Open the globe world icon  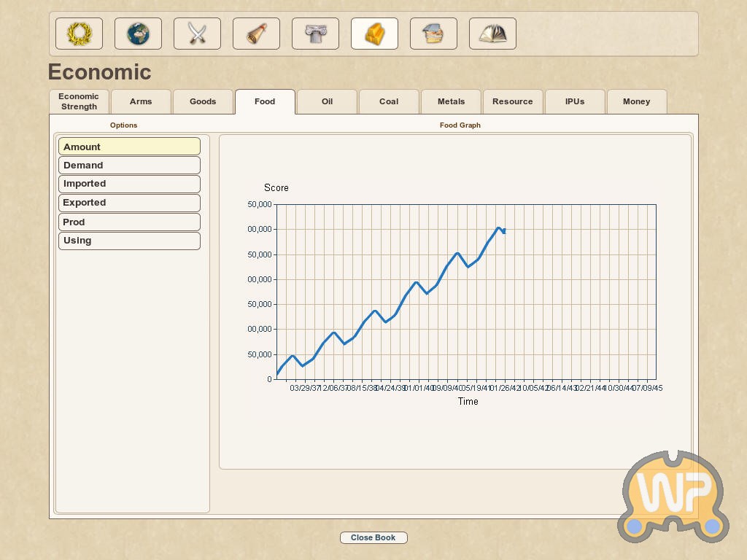(x=138, y=34)
